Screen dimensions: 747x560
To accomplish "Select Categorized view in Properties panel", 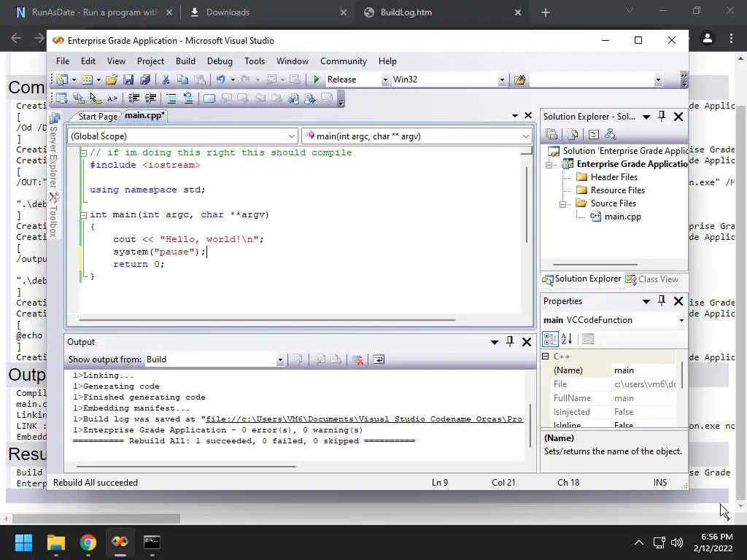I will (x=550, y=339).
